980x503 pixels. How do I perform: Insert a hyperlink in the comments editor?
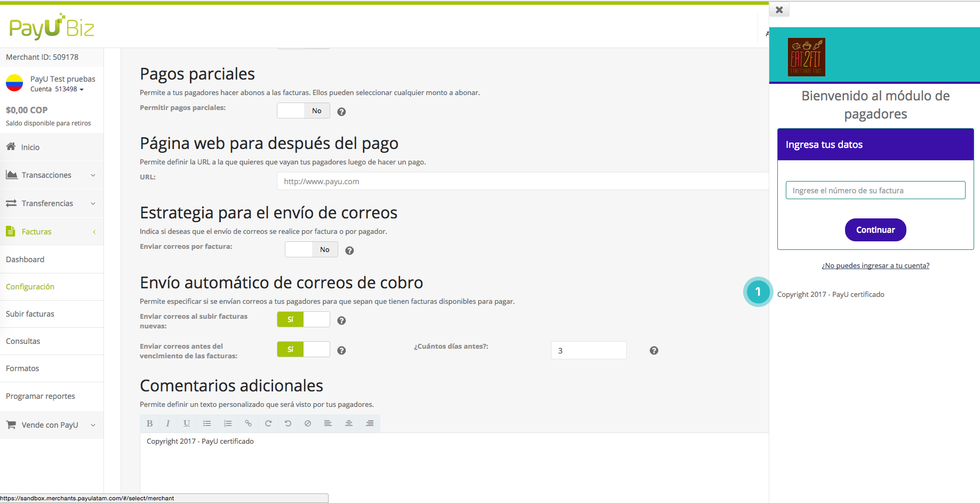[x=248, y=423]
